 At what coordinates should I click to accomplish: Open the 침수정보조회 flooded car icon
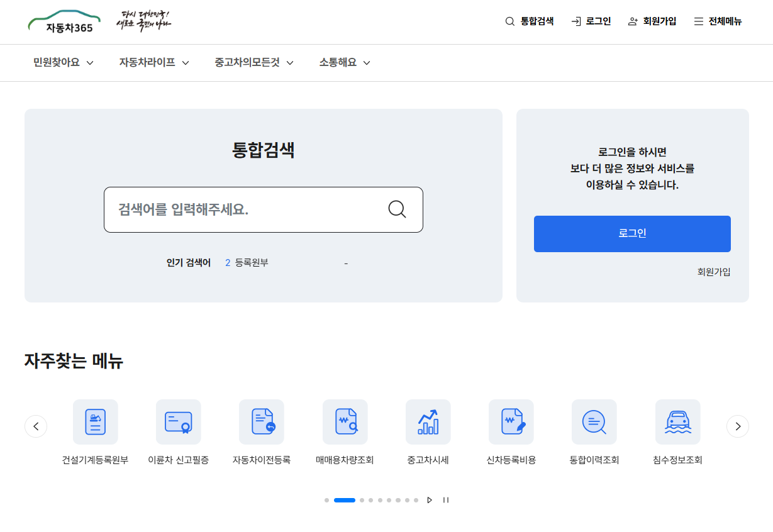pos(678,422)
